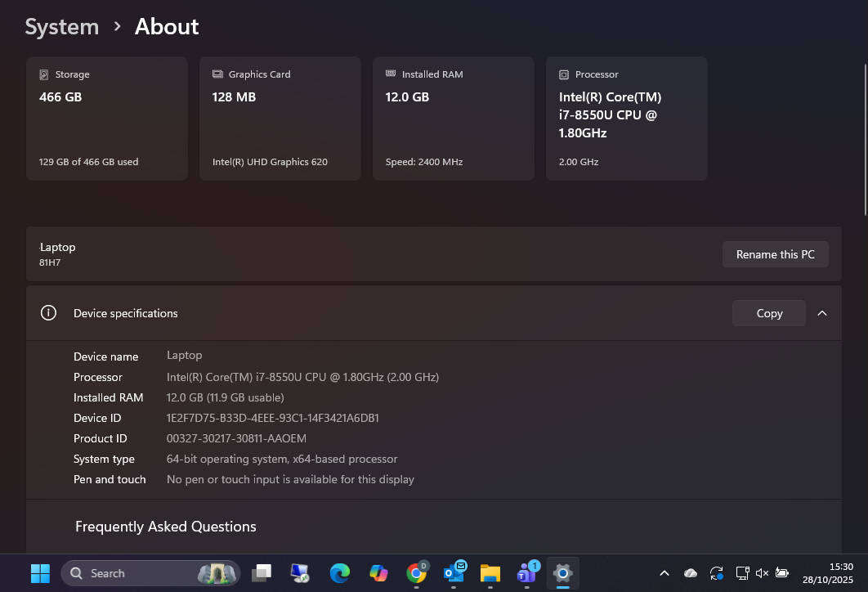Switch to Google Chrome in the taskbar
Viewport: 868px width, 592px height.
pyautogui.click(x=416, y=573)
